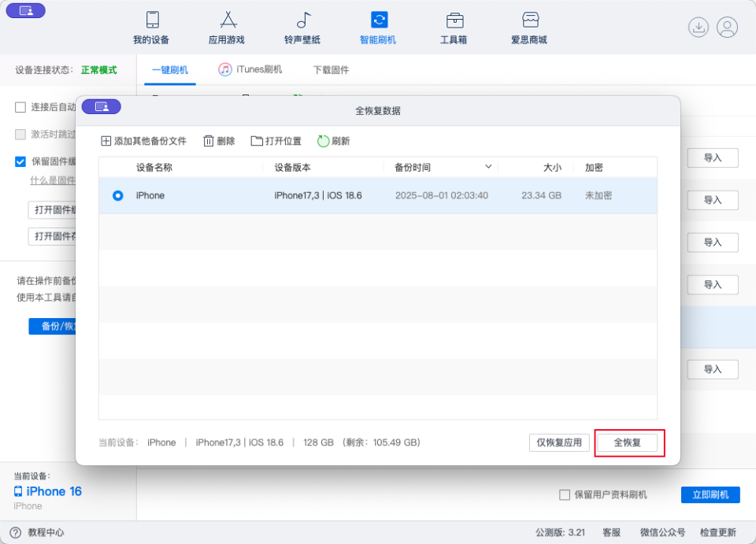Click the 设备名称 column header

154,168
